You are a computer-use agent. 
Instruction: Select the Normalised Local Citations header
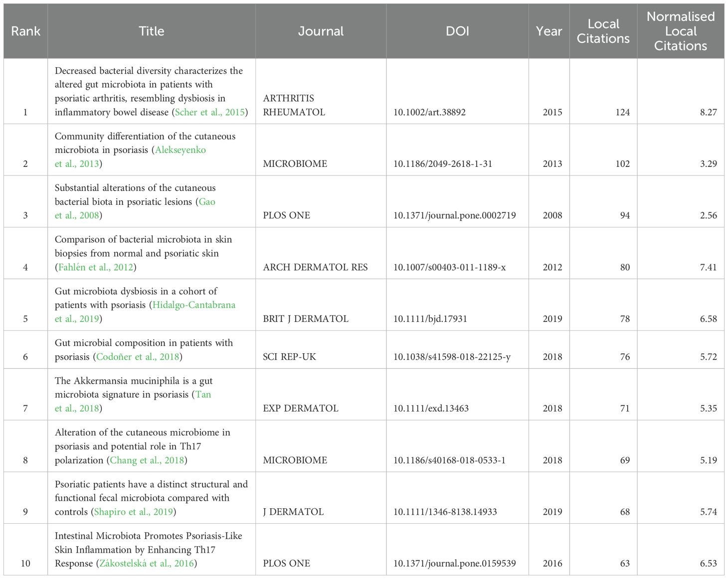click(681, 31)
